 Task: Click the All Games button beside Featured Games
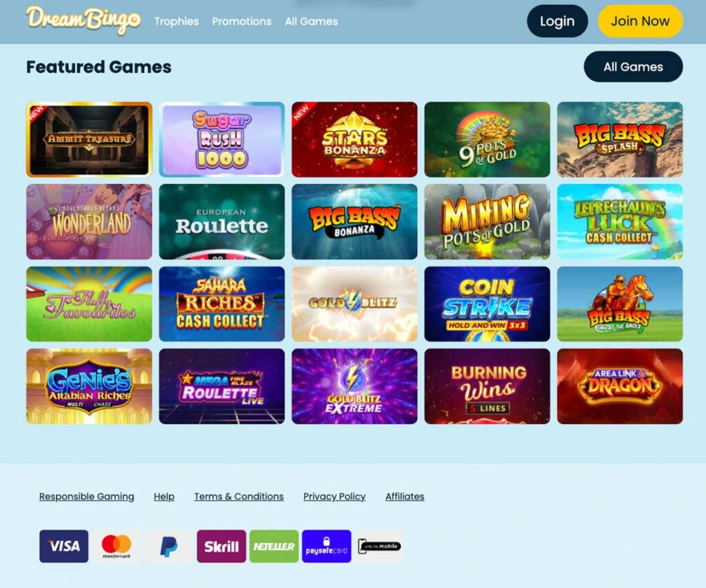[x=633, y=67]
